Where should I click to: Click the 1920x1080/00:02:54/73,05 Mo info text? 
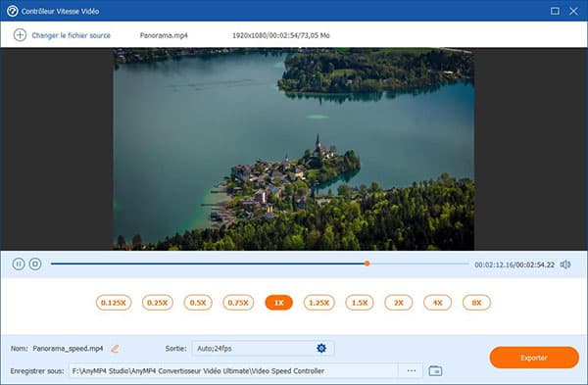(281, 35)
